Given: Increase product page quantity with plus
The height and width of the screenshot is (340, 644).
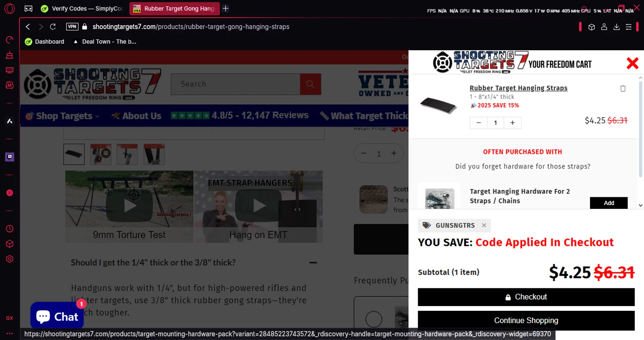Looking at the screenshot, I should click(x=394, y=153).
